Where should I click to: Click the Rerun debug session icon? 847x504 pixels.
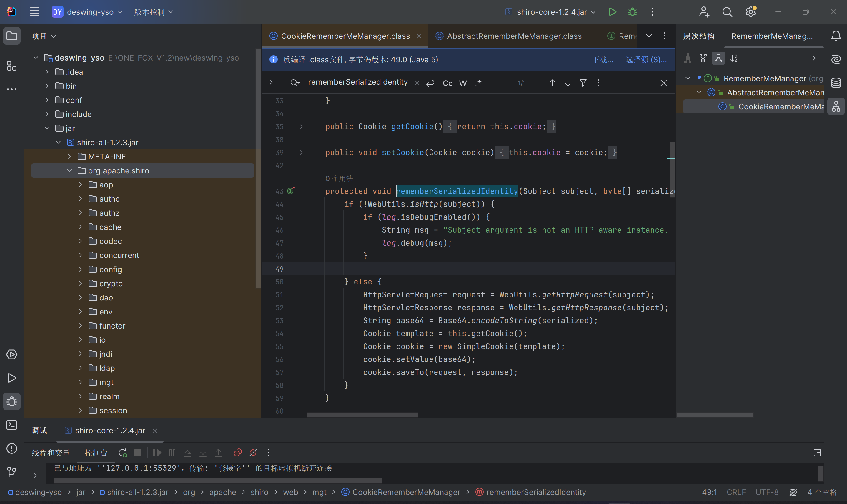click(x=122, y=453)
